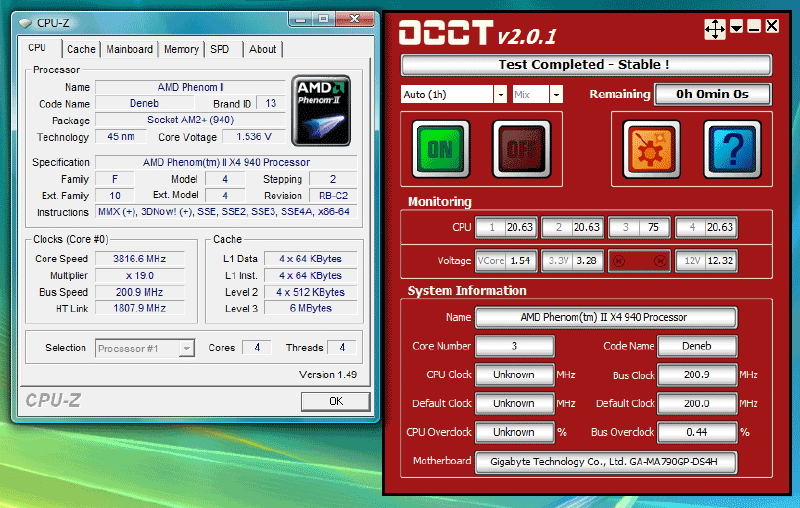Click the Threads count value 4
Viewport: 800px width, 508px height.
[x=342, y=347]
